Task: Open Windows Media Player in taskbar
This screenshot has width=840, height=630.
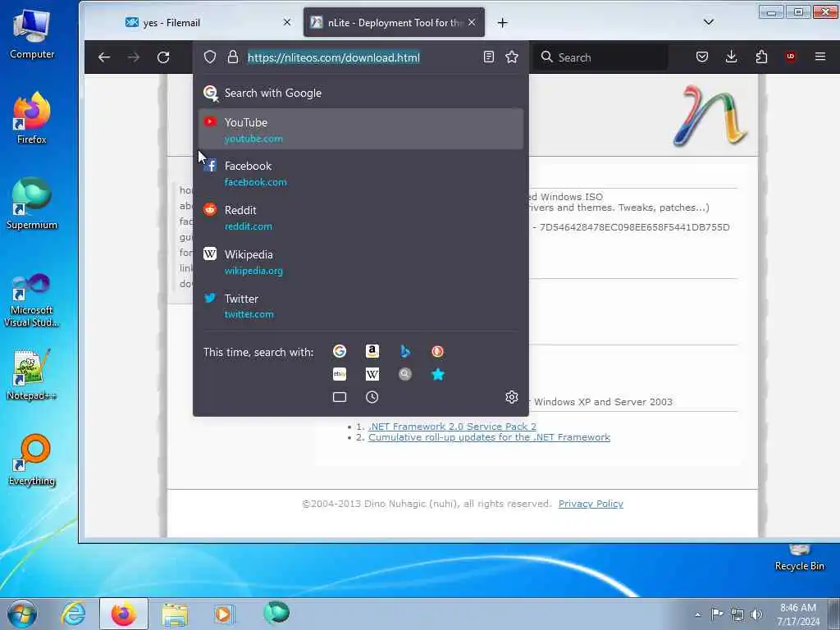Action: pos(224,614)
